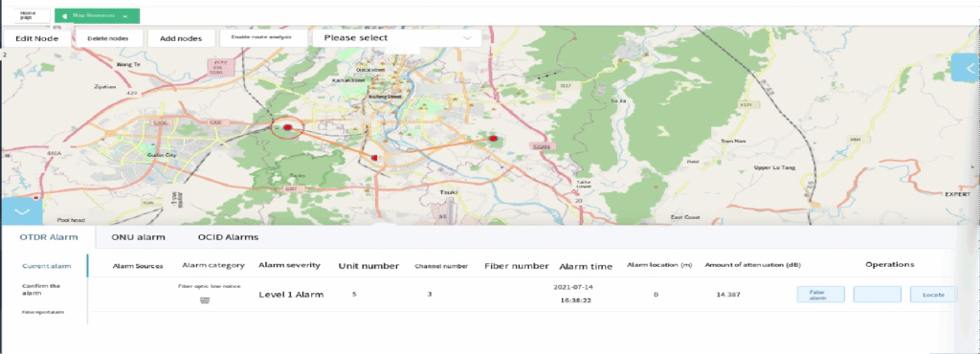Click the Unit number column header
This screenshot has height=354, width=980.
click(368, 266)
